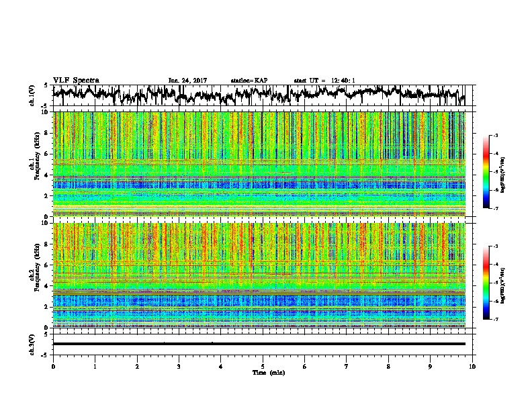Click the "-3" label on upper colorbar

pyautogui.click(x=495, y=136)
